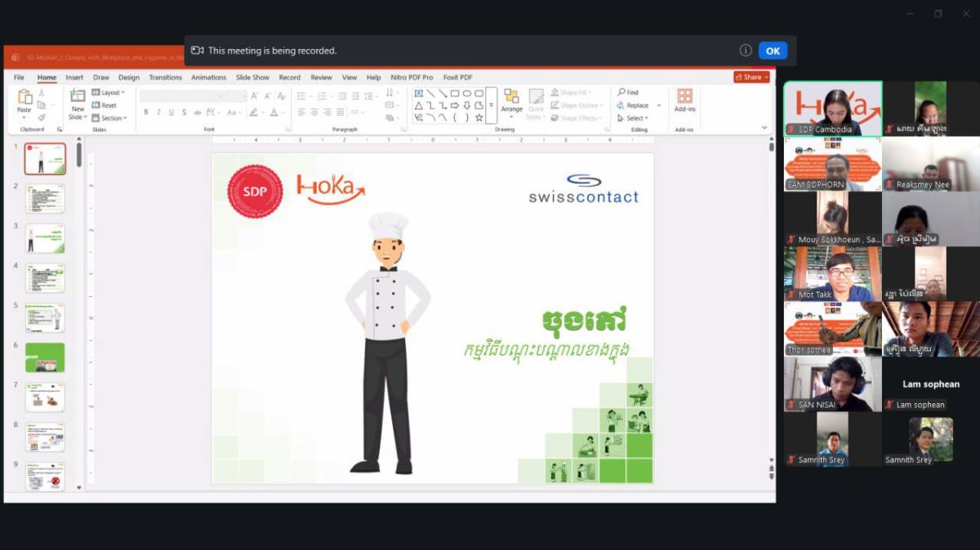Select the Oval shape in gallery
The height and width of the screenshot is (550, 980).
click(467, 93)
